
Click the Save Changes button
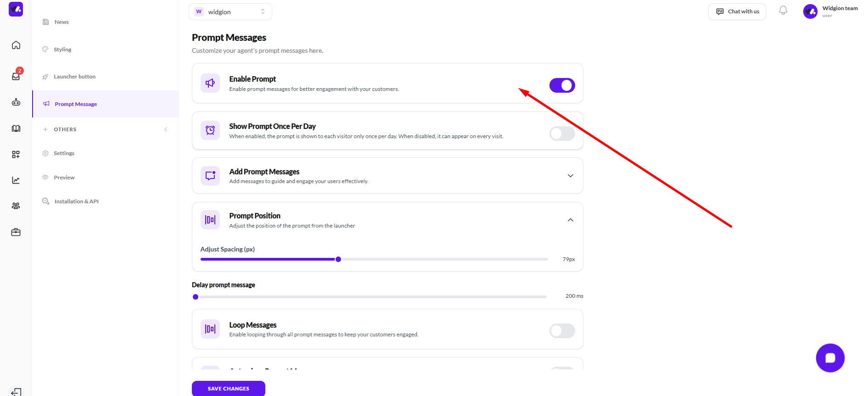tap(228, 388)
